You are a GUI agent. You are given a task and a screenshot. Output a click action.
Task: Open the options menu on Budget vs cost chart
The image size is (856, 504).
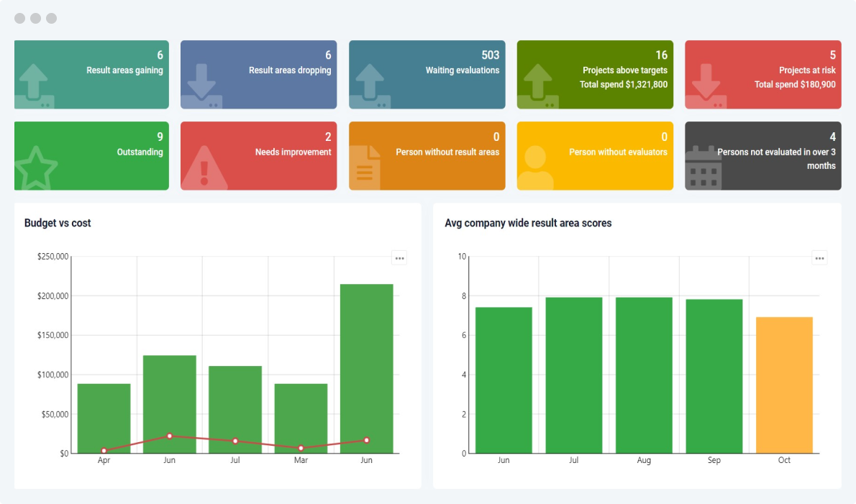coord(399,257)
